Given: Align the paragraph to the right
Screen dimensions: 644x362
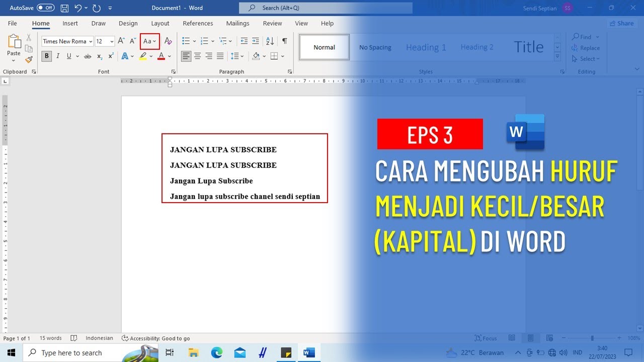Looking at the screenshot, I should [x=209, y=56].
